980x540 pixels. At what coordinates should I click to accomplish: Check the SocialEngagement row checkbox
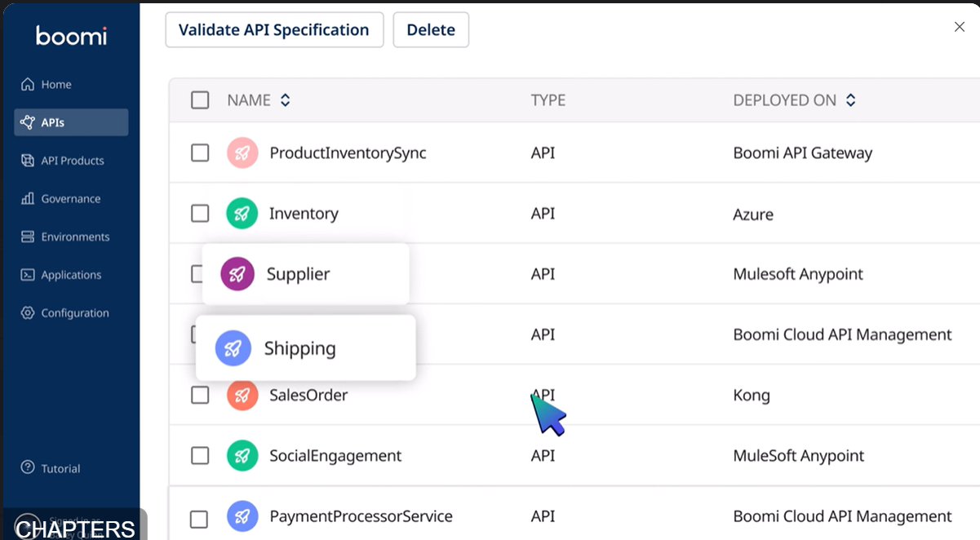(x=200, y=456)
